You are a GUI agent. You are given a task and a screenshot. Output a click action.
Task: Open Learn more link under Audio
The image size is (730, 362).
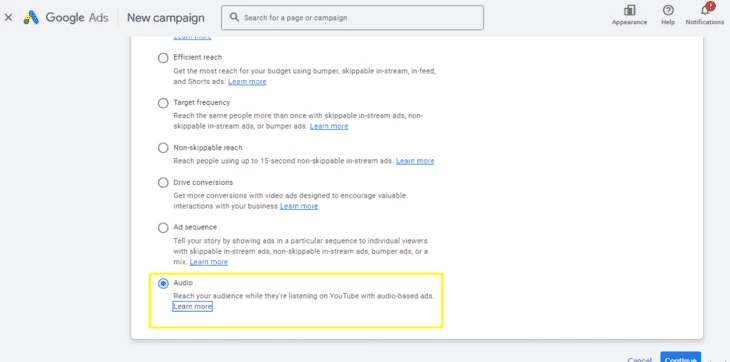point(192,307)
